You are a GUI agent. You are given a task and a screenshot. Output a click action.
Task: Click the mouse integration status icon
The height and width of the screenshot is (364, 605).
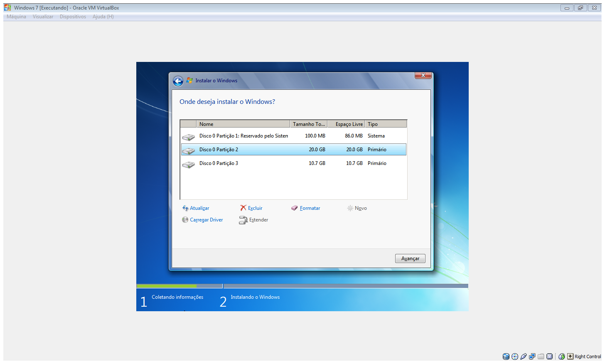pyautogui.click(x=562, y=357)
